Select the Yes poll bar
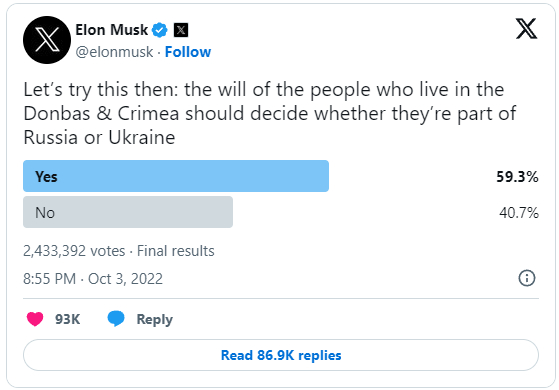The width and height of the screenshot is (559, 390). tap(176, 176)
